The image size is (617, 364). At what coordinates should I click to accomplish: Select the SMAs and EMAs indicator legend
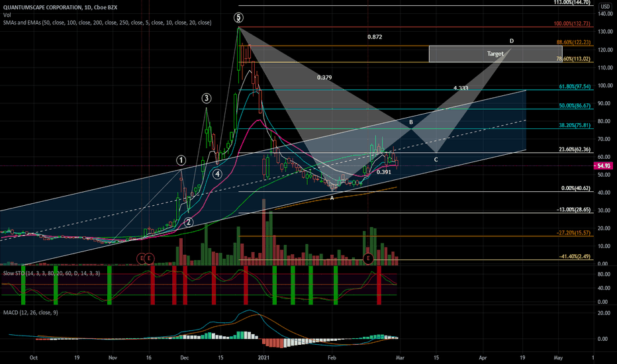coord(107,23)
